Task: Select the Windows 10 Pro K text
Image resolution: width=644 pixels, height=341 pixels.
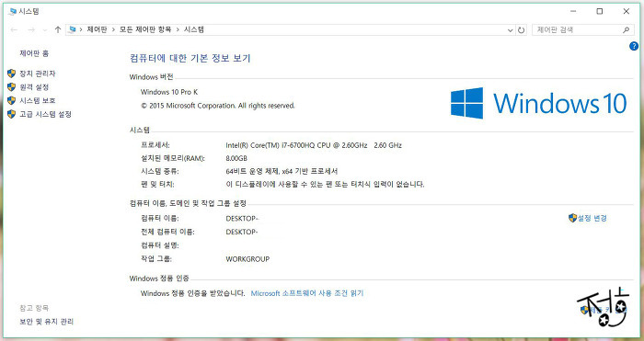Action: (169, 92)
